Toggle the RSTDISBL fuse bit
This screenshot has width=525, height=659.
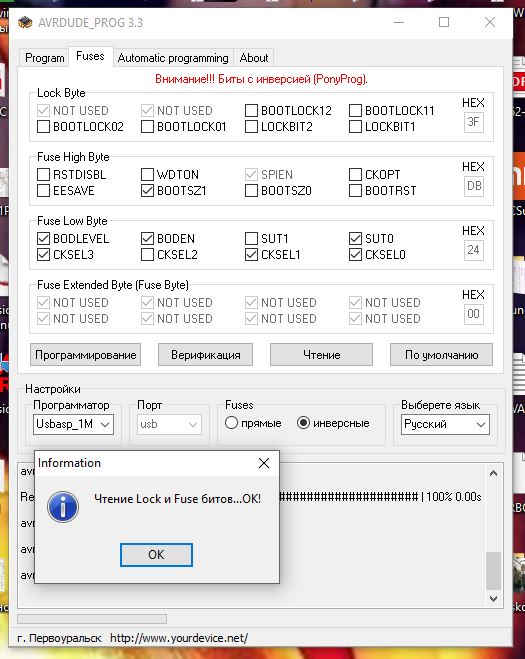point(43,174)
